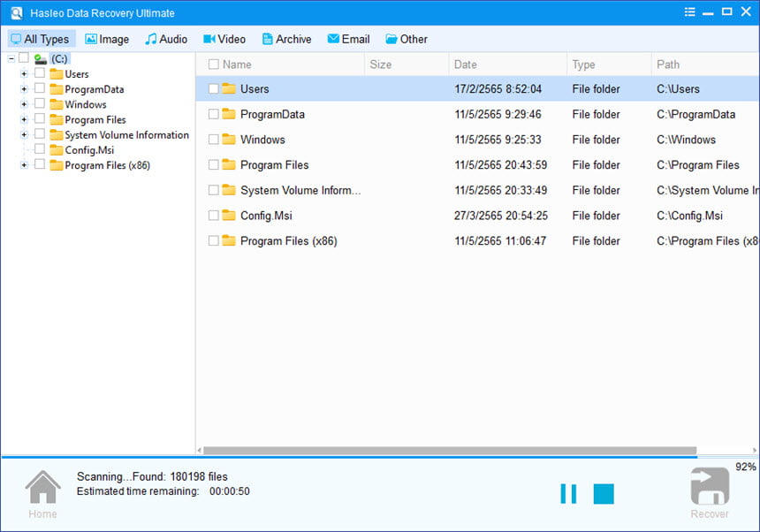Expand System Volume Information node in tree
This screenshot has height=532, width=760.
coord(24,134)
